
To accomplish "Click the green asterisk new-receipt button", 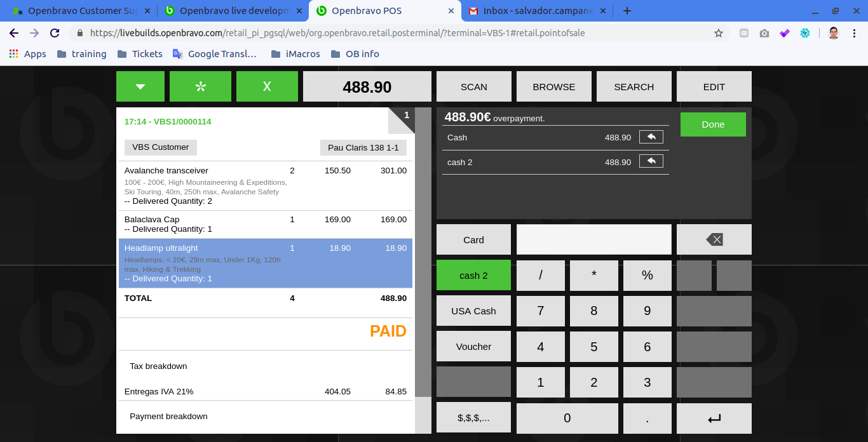I will pos(200,86).
